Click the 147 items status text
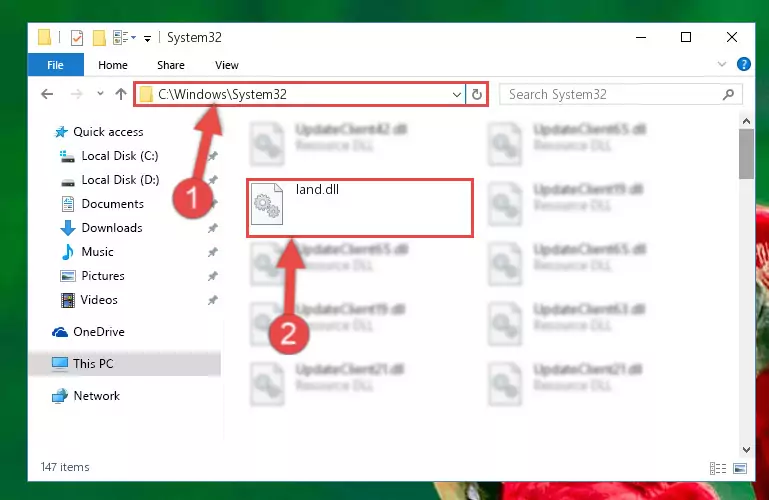 point(65,467)
